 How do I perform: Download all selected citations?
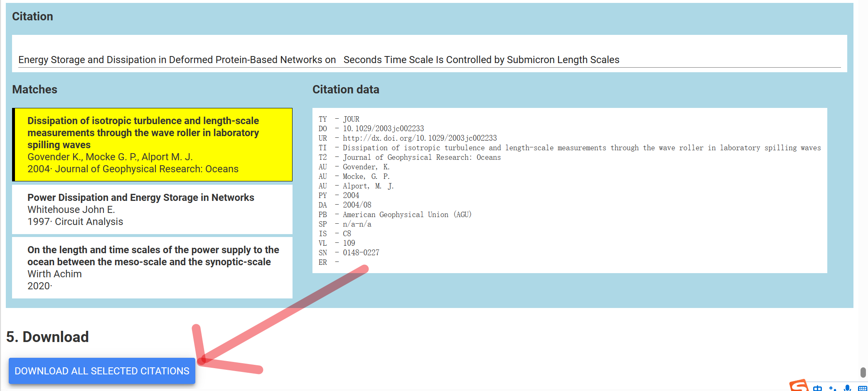[102, 371]
